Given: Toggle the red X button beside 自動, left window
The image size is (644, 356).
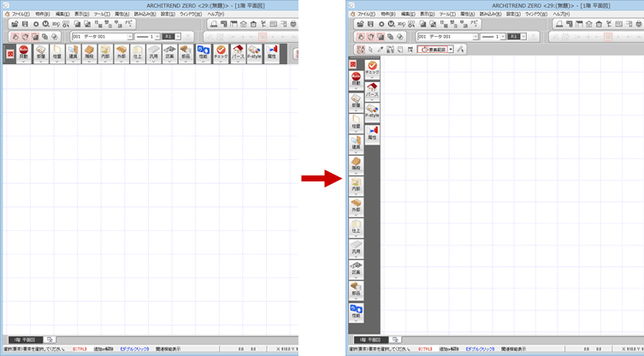Looking at the screenshot, I should [x=9, y=53].
